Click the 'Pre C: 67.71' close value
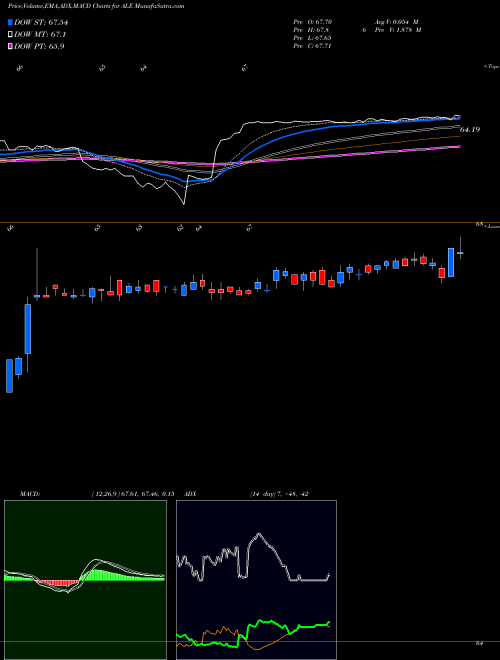This screenshot has height=660, width=500. (313, 46)
